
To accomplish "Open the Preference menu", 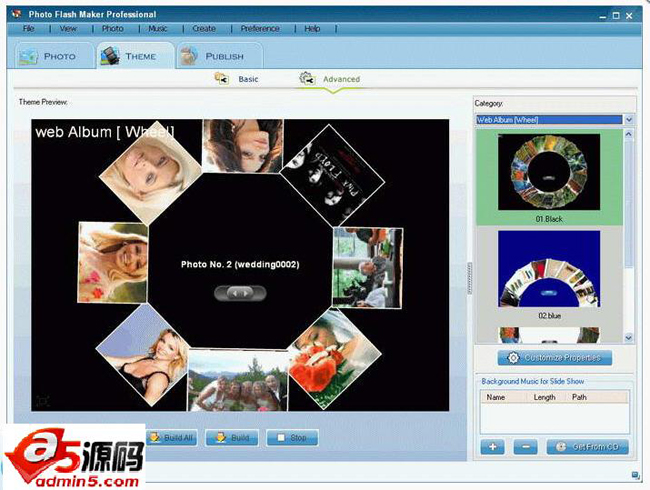I will point(260,29).
